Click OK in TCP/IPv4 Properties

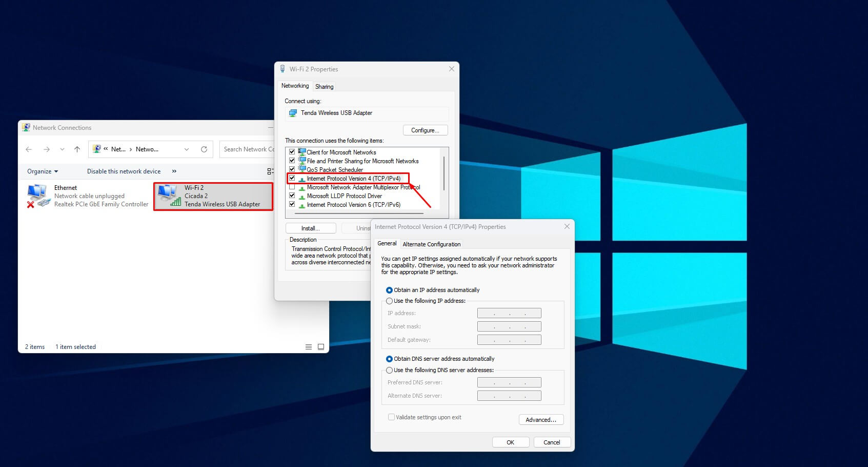511,442
